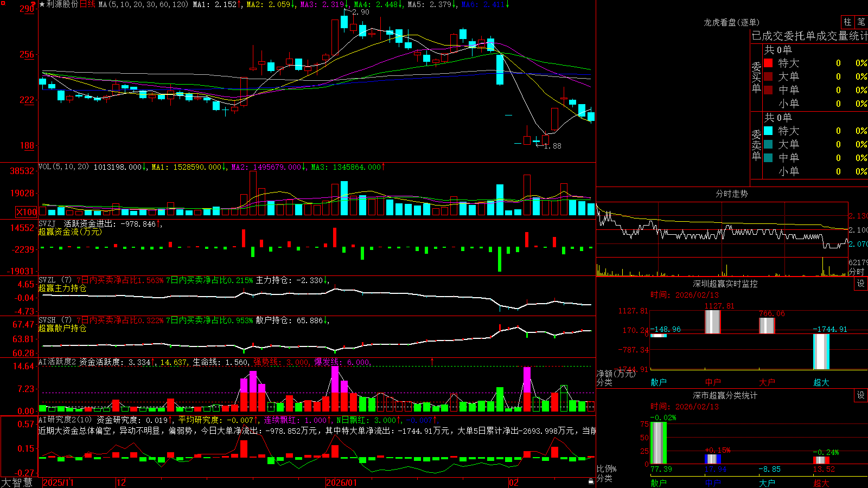Click the lock icon at chart's bottom-right corner
The width and height of the screenshot is (868, 488).
pos(591,481)
